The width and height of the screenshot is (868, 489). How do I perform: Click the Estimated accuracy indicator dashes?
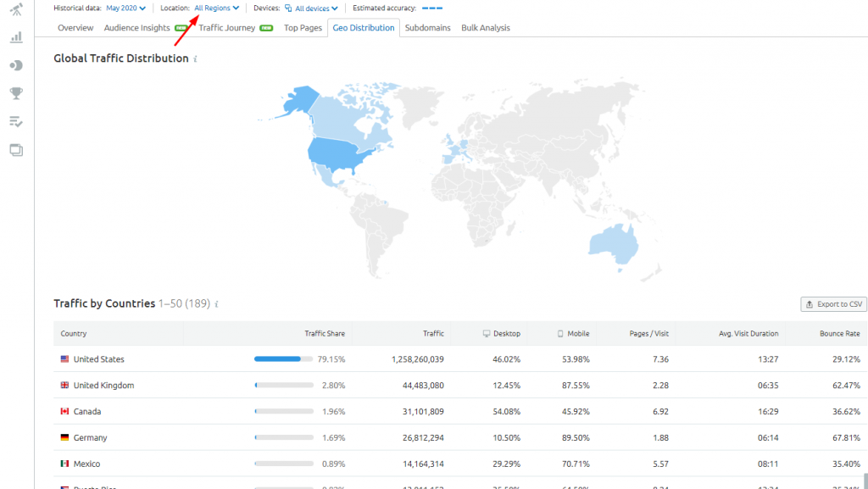[x=431, y=8]
